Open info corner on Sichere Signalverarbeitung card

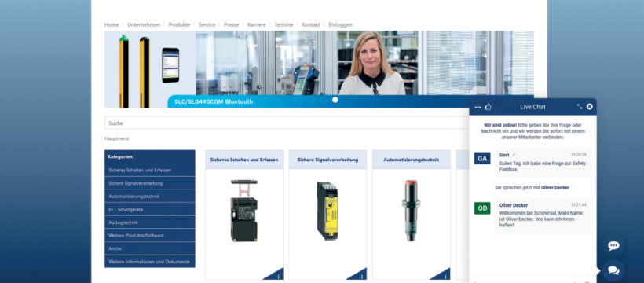click(359, 275)
